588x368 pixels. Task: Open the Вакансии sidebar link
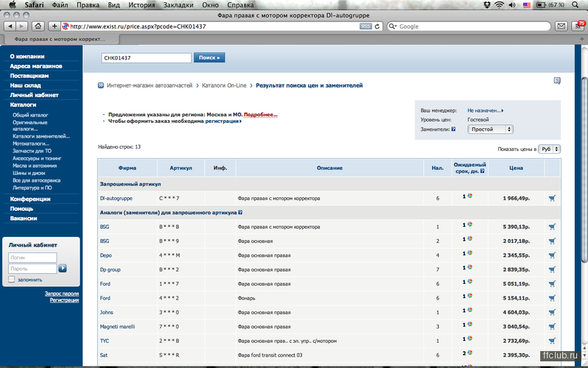click(x=24, y=218)
